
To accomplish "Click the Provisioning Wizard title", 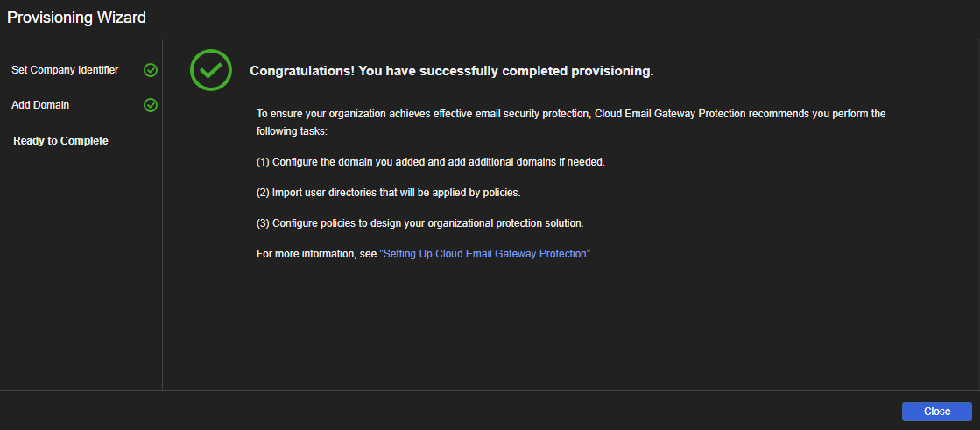I will pos(77,18).
